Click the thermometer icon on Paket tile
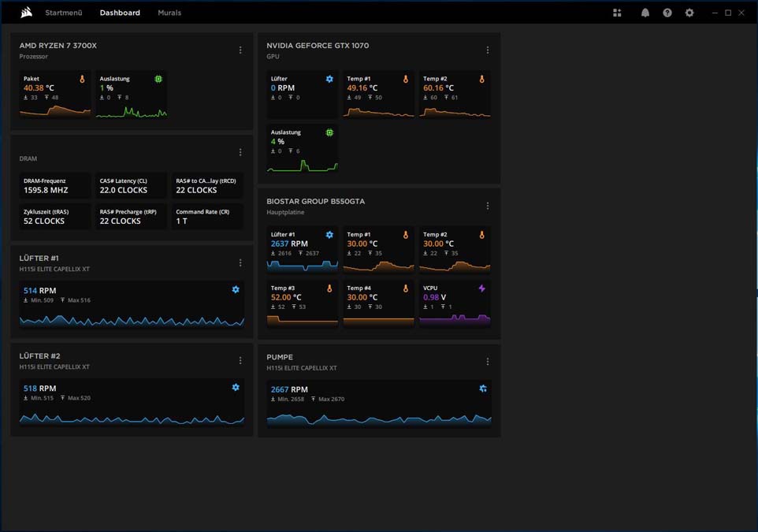 82,79
